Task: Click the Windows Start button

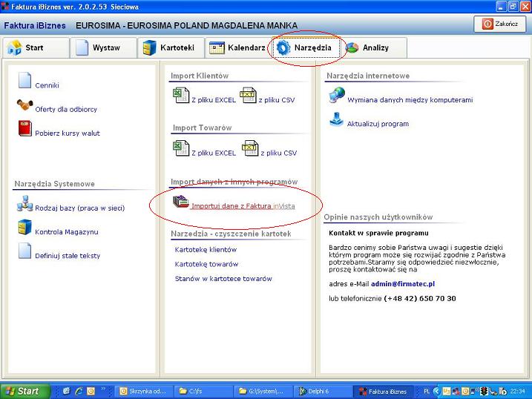Action: pyautogui.click(x=25, y=391)
